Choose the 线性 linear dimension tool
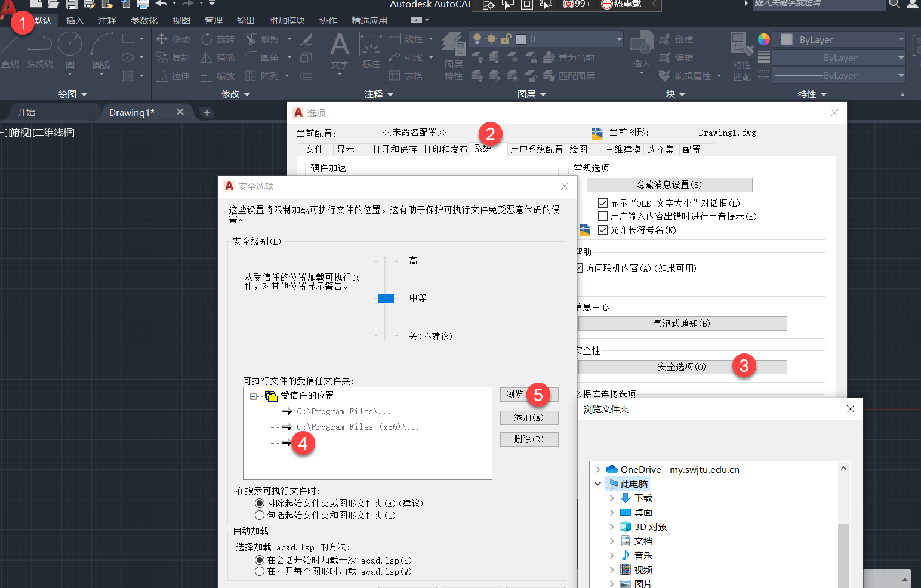This screenshot has width=921, height=588. (x=406, y=39)
